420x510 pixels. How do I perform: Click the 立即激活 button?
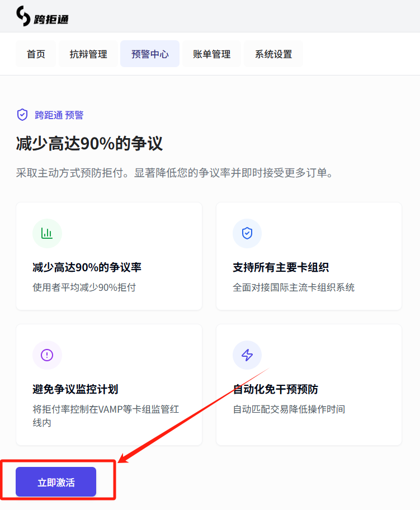click(56, 482)
